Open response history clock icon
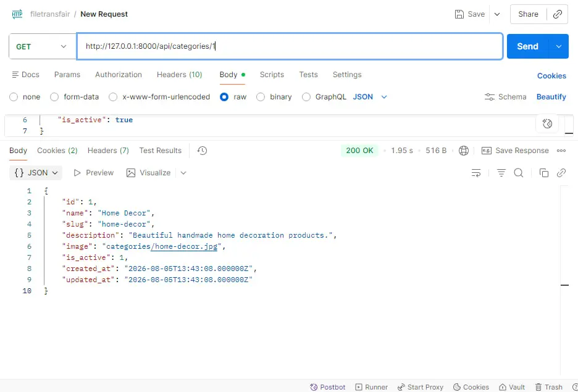This screenshot has height=392, width=578. click(202, 150)
